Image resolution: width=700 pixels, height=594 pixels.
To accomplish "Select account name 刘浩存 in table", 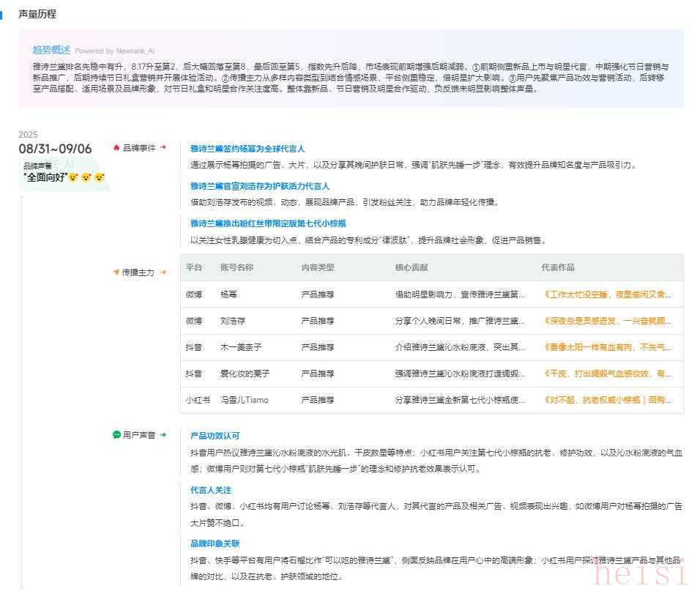I will (x=233, y=321).
